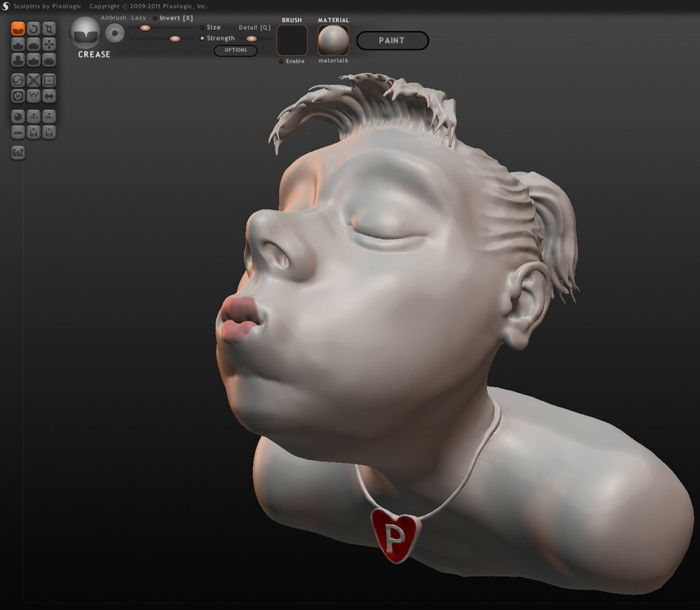This screenshot has height=610, width=700.
Task: Click the MATERIAL heading label
Action: 333,20
